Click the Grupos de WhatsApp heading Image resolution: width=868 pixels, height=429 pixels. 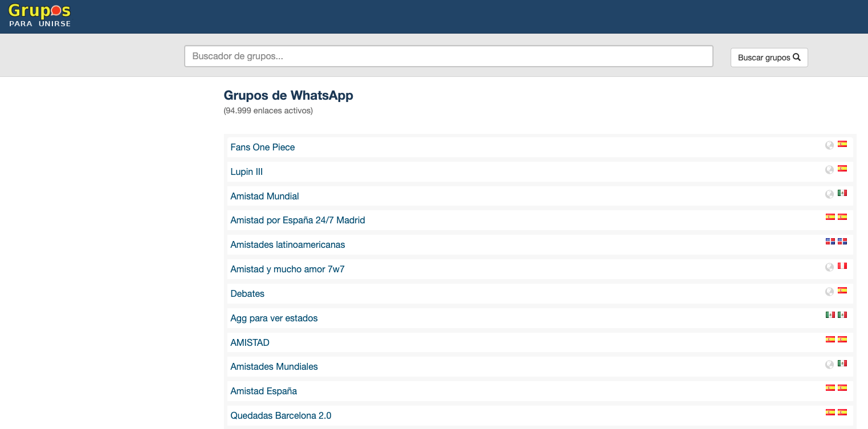288,95
